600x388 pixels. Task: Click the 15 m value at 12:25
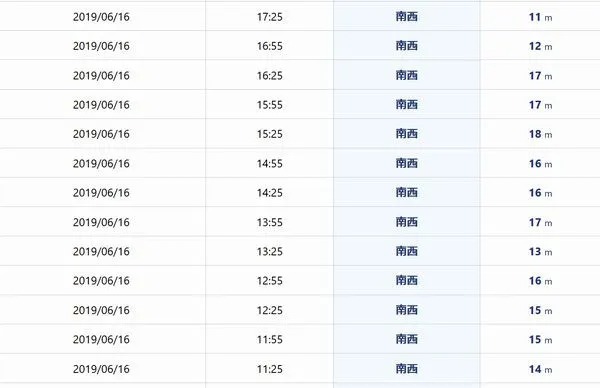[540, 310]
